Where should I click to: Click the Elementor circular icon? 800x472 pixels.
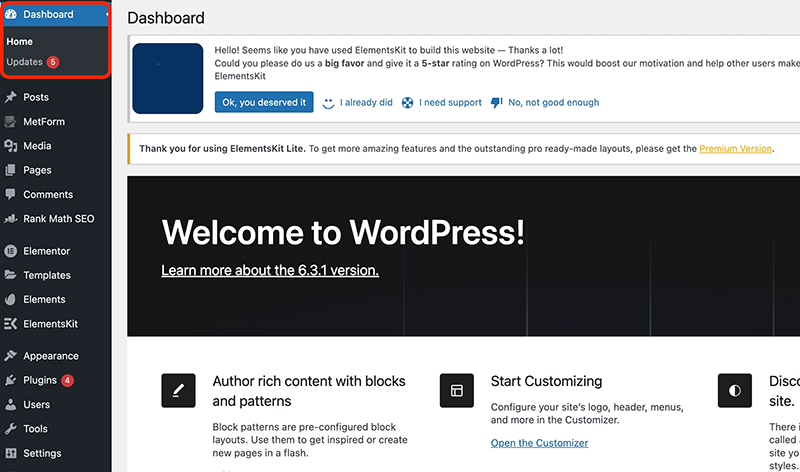[x=11, y=251]
